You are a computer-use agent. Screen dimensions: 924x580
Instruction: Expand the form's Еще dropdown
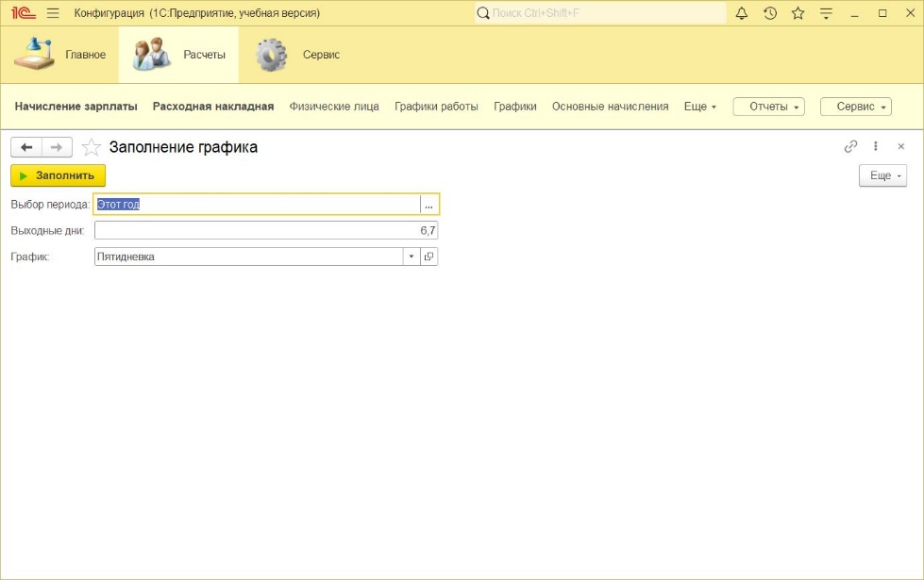[x=882, y=175]
